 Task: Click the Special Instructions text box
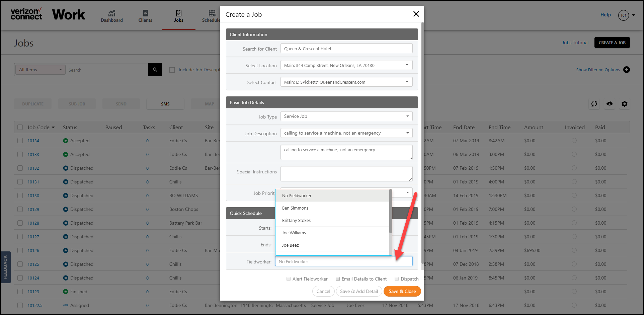(346, 174)
